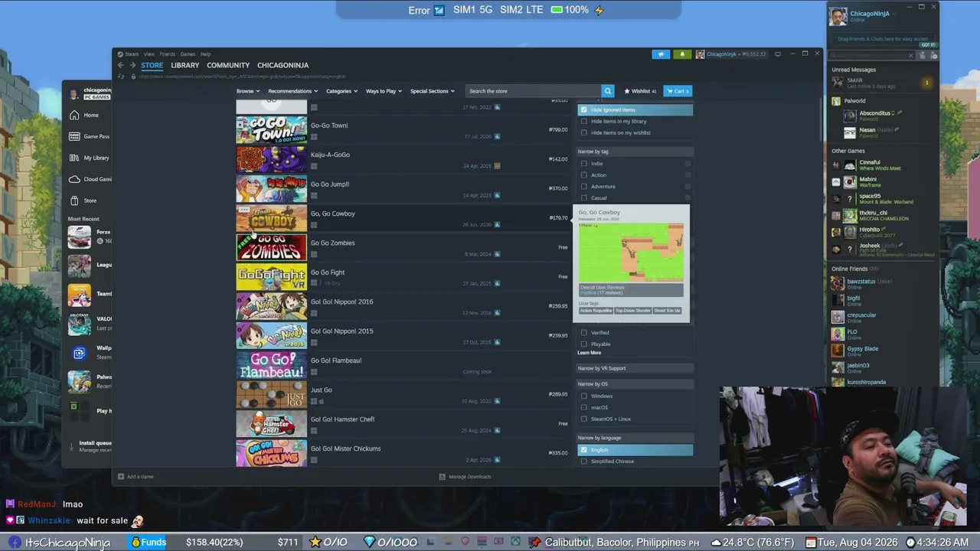
Task: Click the Palworld game group icon in friends list
Action: (837, 101)
